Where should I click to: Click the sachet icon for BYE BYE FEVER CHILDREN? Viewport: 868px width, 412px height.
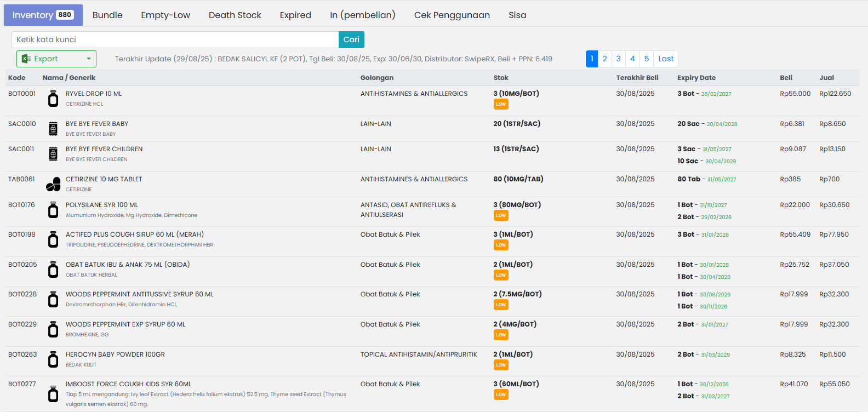pyautogui.click(x=53, y=154)
